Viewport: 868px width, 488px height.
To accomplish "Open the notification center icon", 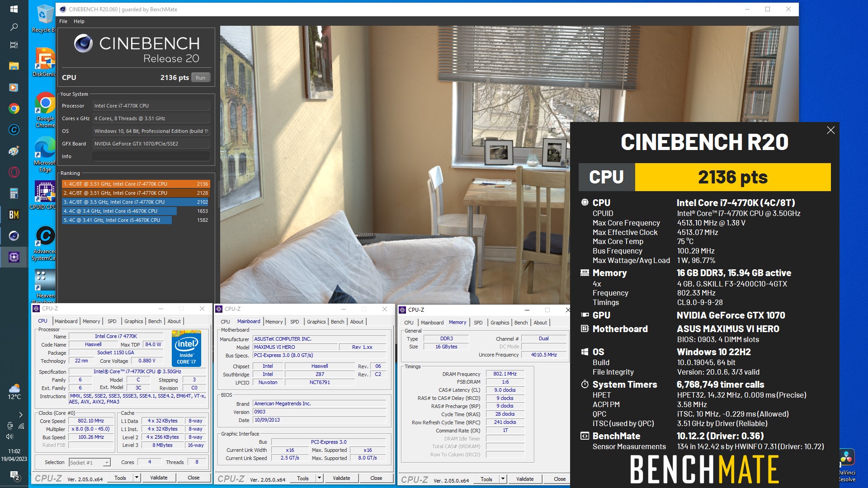I will [14, 475].
